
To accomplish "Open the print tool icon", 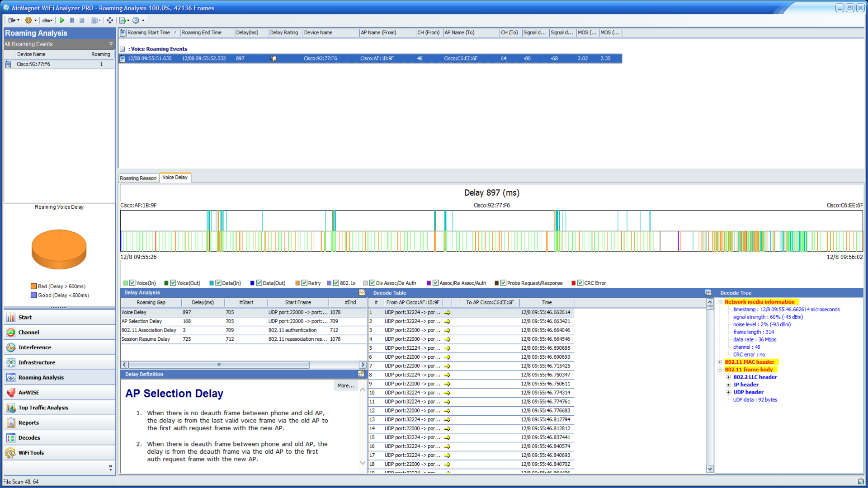I will tap(94, 20).
